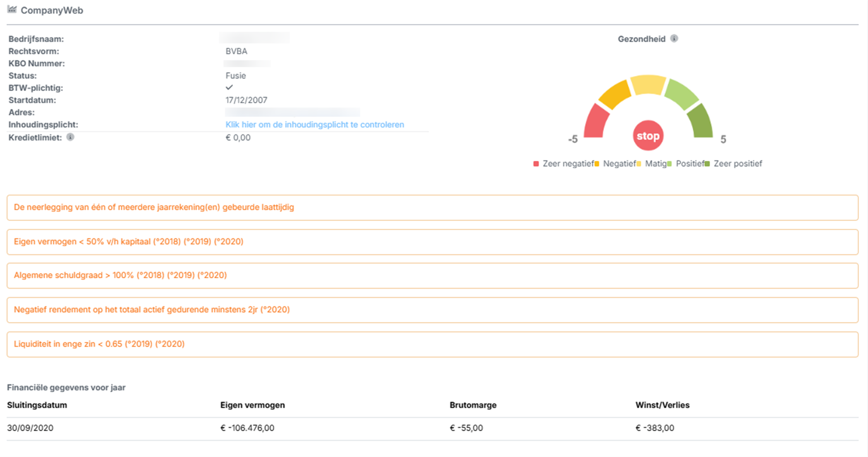Click the Matig legend item
The height and width of the screenshot is (457, 868).
[655, 164]
